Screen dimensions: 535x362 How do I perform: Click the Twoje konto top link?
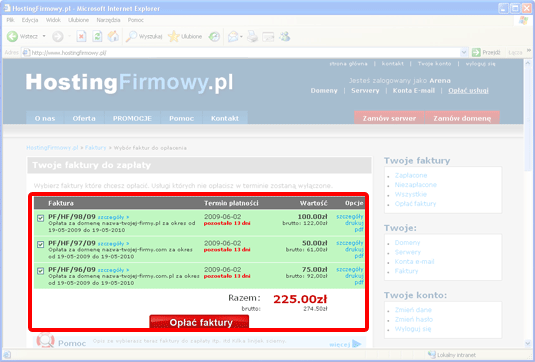point(434,64)
